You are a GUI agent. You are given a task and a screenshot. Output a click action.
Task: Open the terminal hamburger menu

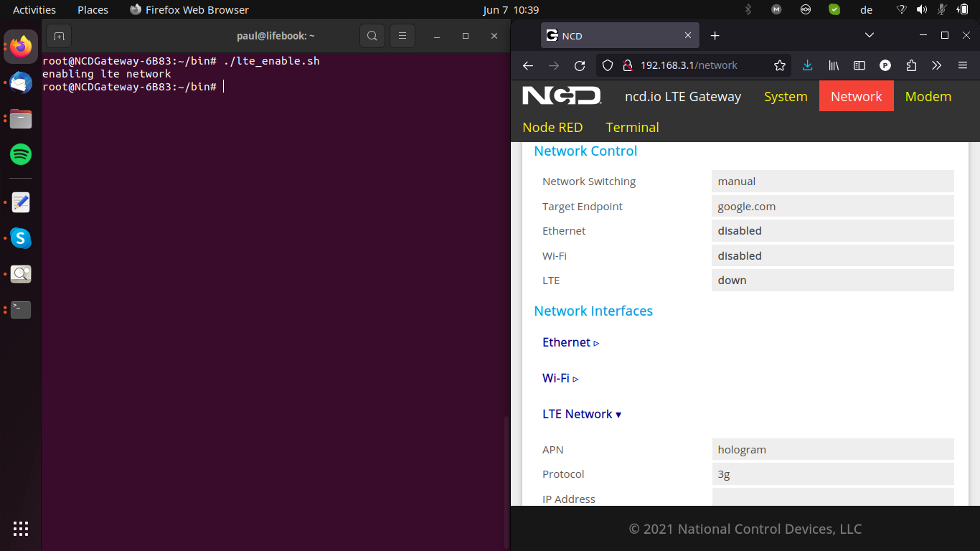point(402,36)
